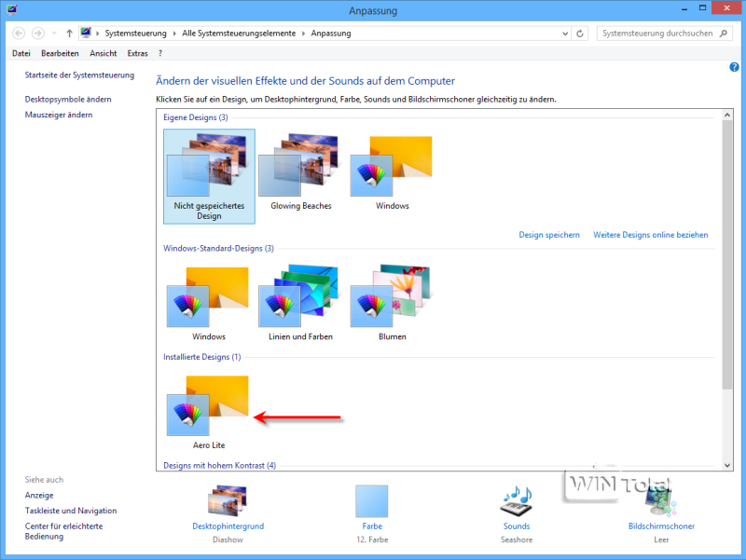Click the search magnifier icon
This screenshot has width=746, height=560.
(x=724, y=34)
